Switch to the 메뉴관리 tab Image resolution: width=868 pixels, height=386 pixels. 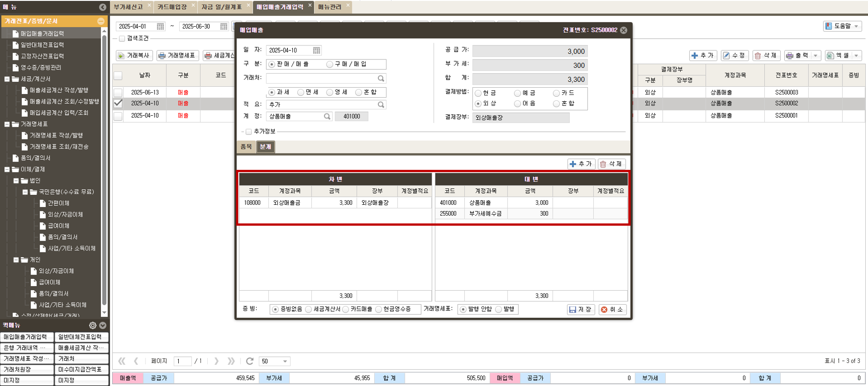[x=330, y=7]
